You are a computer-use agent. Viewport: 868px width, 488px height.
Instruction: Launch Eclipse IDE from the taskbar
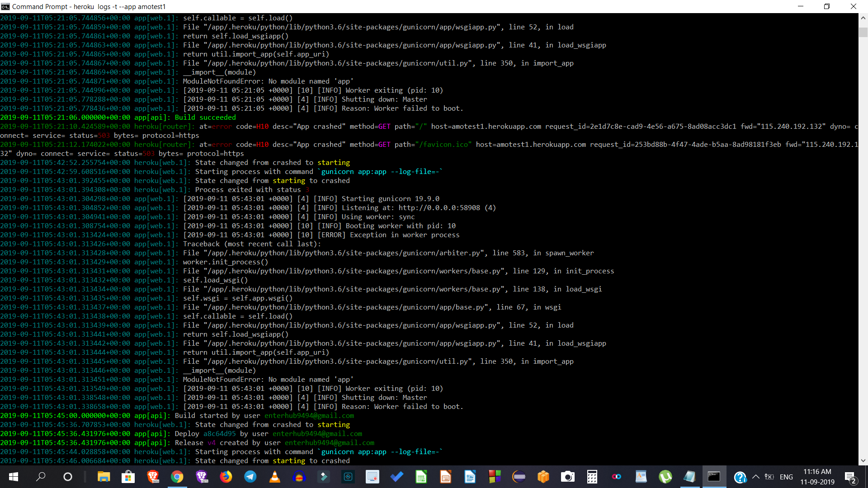click(519, 477)
